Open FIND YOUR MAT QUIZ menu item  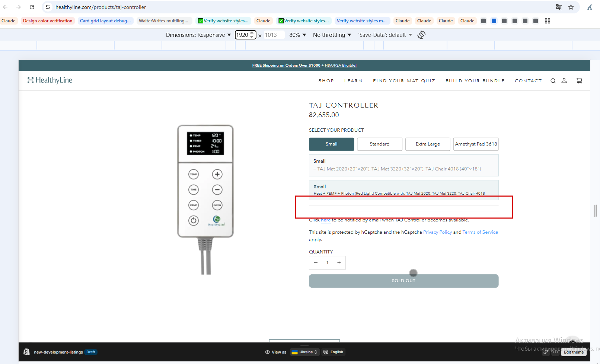404,81
